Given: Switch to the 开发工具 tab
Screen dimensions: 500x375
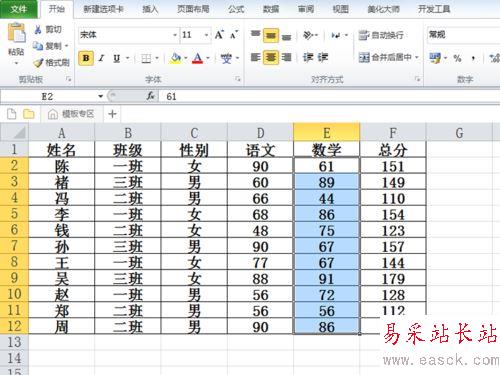Looking at the screenshot, I should [x=434, y=9].
